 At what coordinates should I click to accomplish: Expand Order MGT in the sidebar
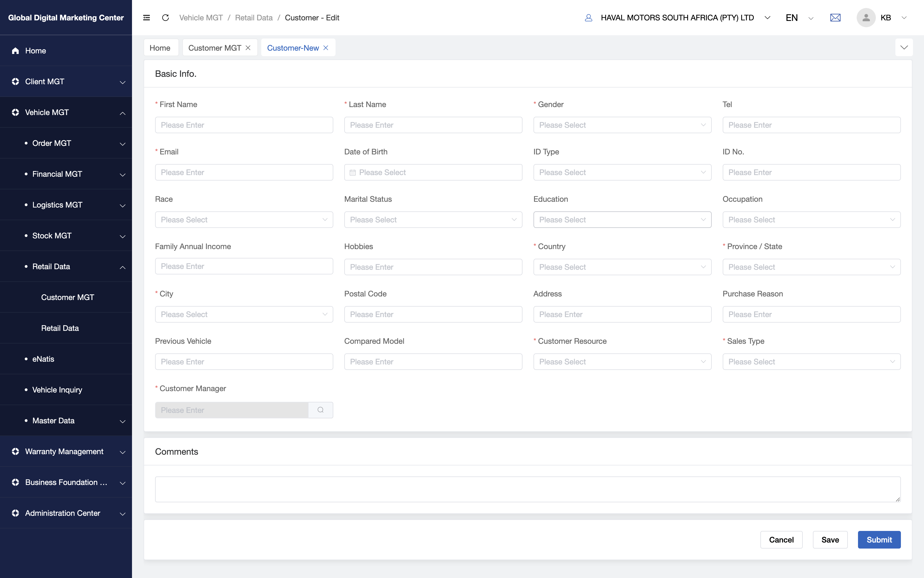point(66,143)
